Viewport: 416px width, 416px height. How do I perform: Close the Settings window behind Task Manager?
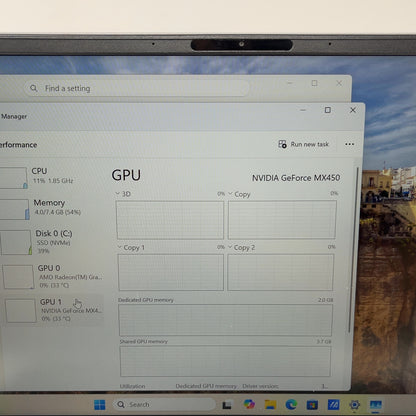point(339,83)
